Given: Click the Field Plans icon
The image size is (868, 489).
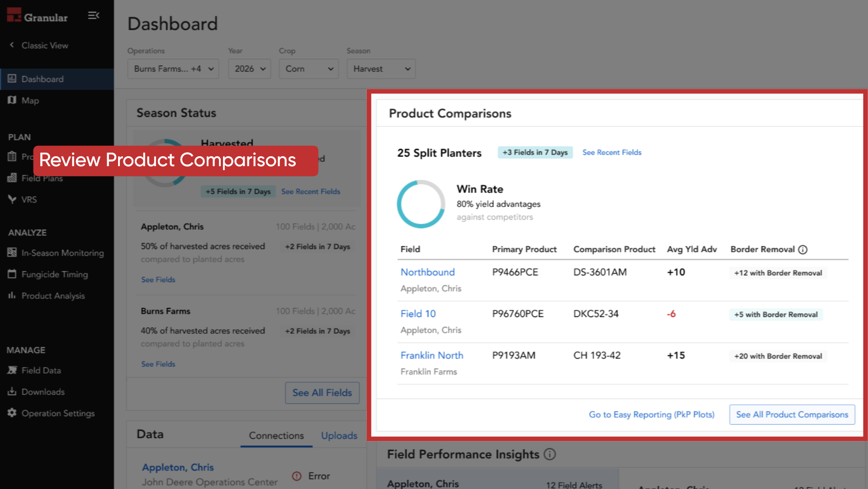Looking at the screenshot, I should (x=12, y=178).
